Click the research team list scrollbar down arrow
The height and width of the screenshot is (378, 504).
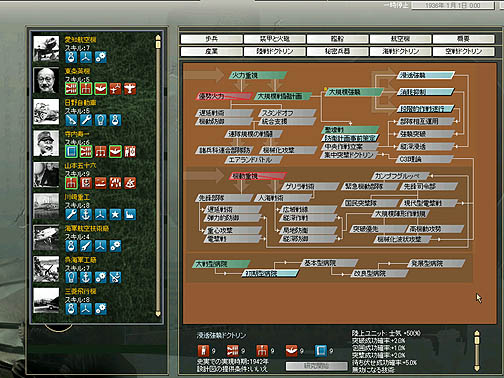coord(158,314)
